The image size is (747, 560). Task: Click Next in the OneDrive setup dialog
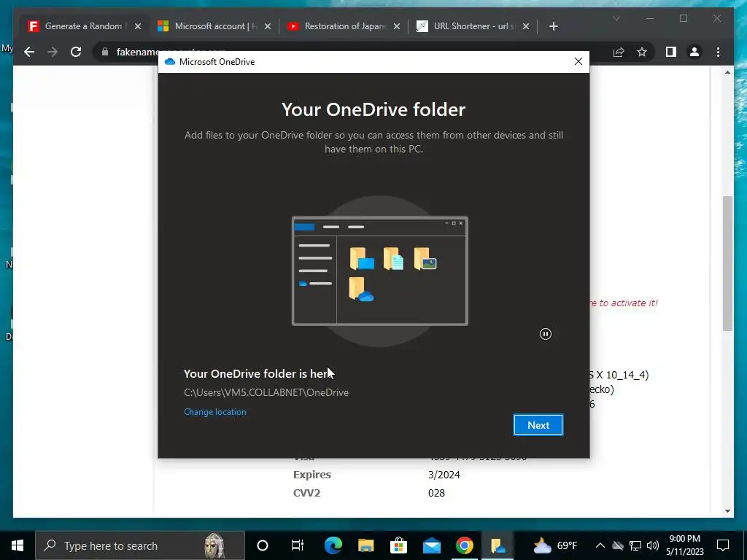pos(538,425)
